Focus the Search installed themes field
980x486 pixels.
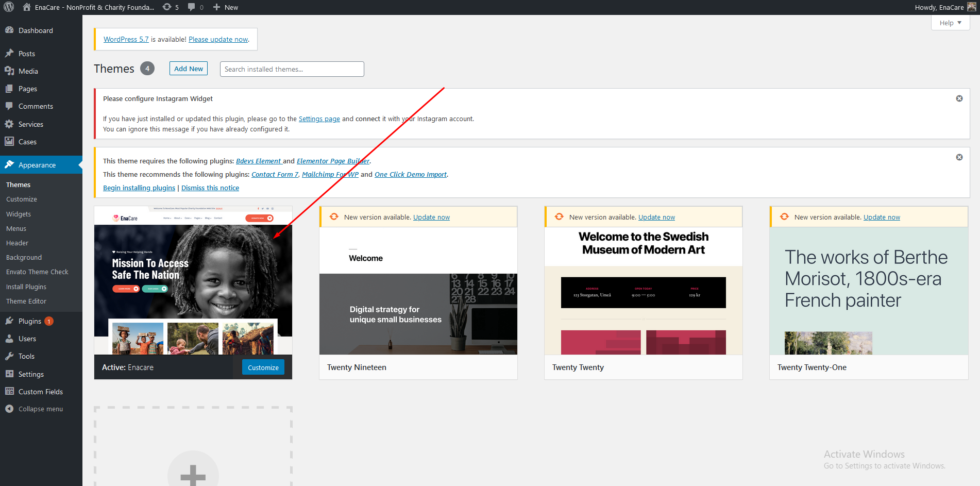click(x=292, y=69)
